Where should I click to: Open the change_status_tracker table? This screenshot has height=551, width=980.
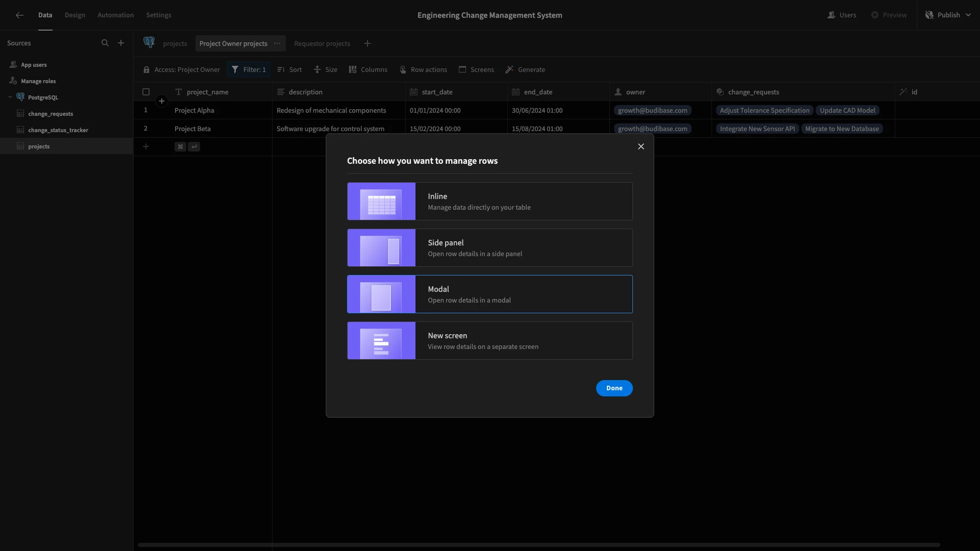click(x=66, y=130)
